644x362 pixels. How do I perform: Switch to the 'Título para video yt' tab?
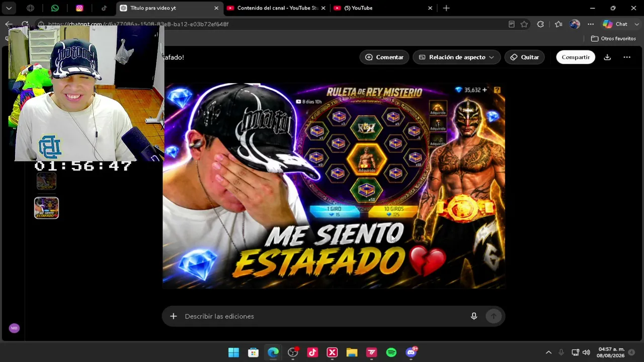170,8
